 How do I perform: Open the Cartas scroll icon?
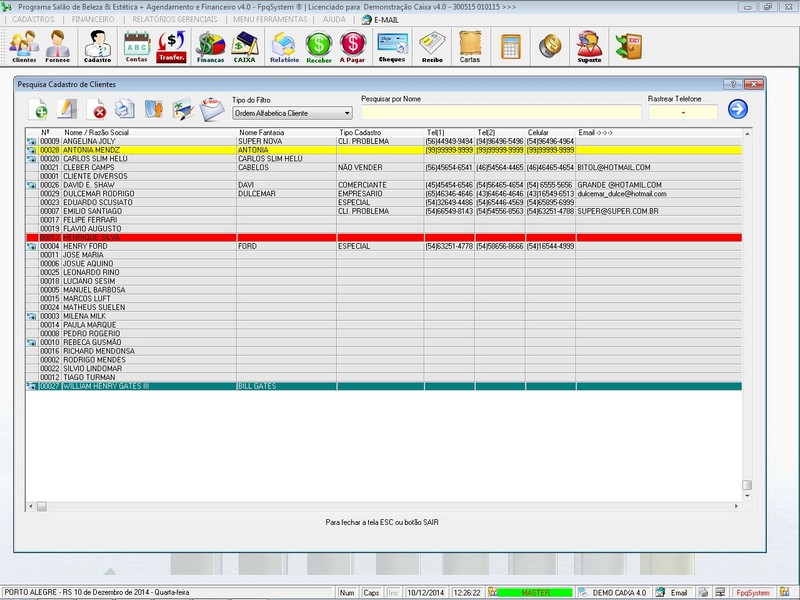tap(469, 46)
